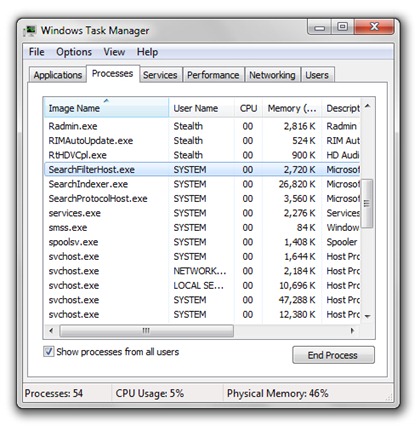
Task: Select svchost.exe using 1,644 K memory
Action: click(202, 257)
